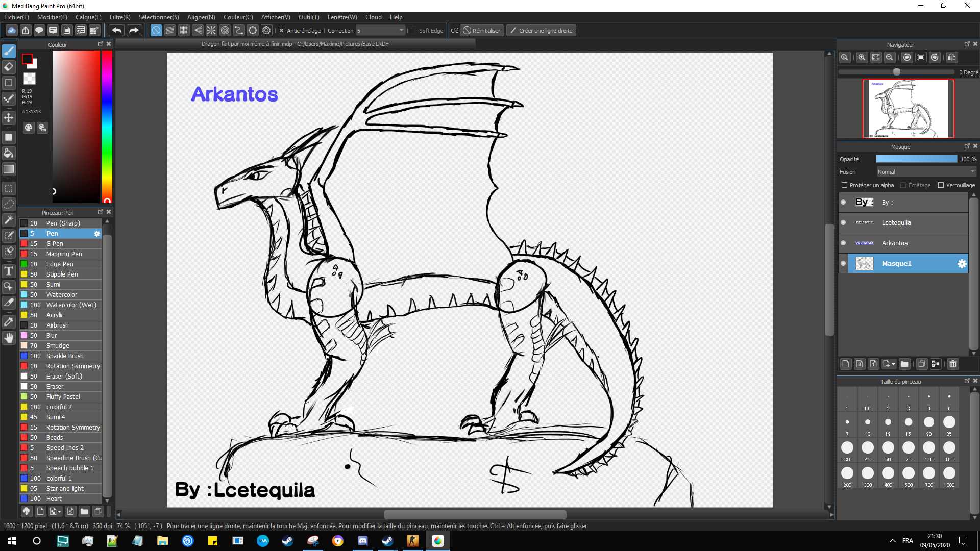Viewport: 980px width, 551px height.
Task: Select the Eraser tool in left toolbar
Action: [x=9, y=67]
